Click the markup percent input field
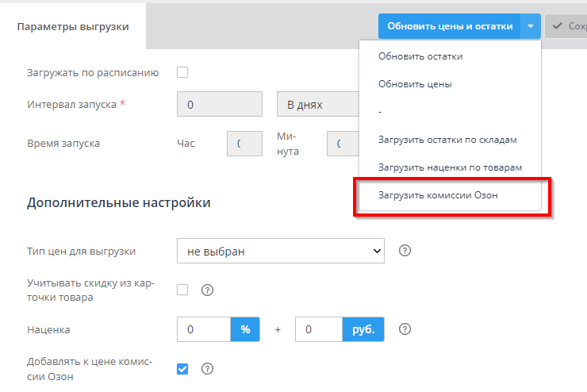The width and height of the screenshot is (587, 392). (x=204, y=329)
